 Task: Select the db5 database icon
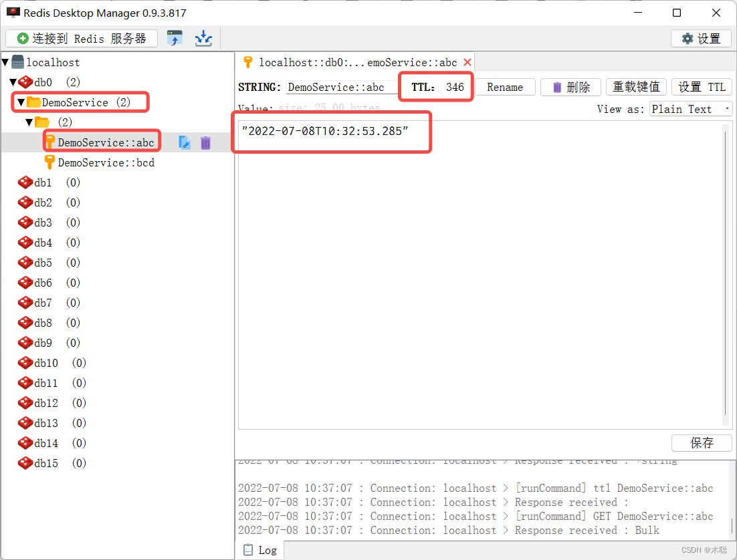[25, 263]
